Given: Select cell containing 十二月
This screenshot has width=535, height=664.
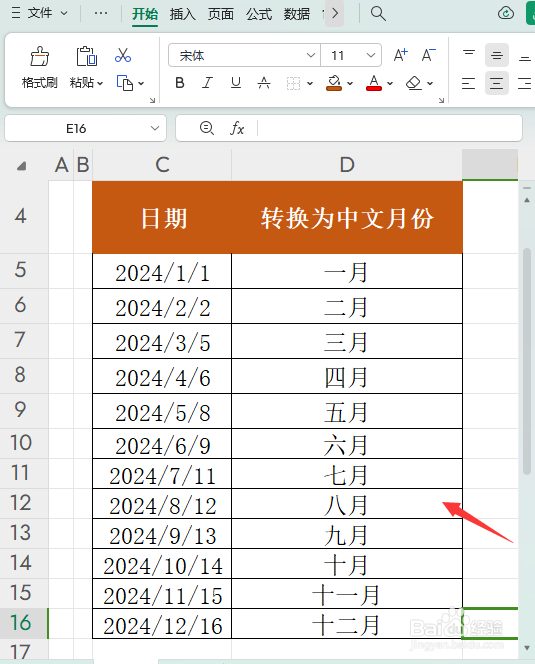Looking at the screenshot, I should [x=347, y=623].
